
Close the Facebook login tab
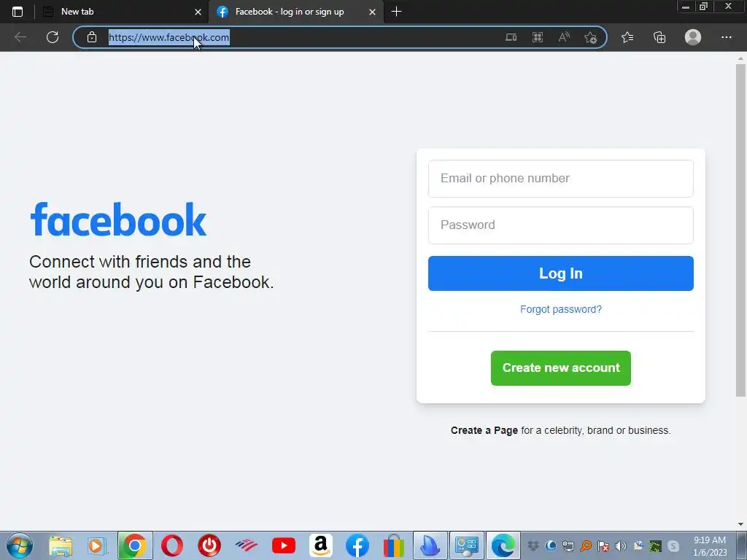click(373, 12)
